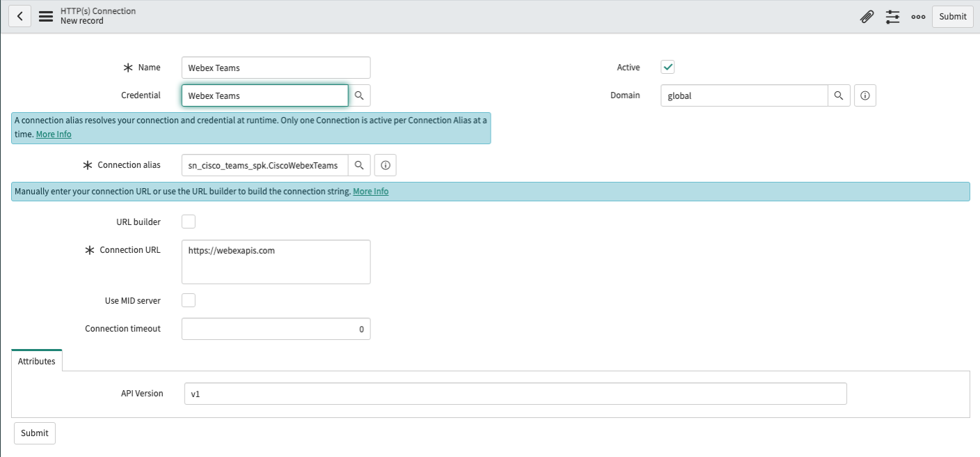The image size is (980, 457).
Task: Click 'New record' subtitle text
Action: 82,21
